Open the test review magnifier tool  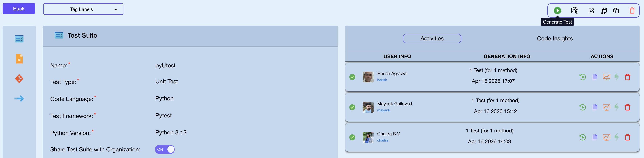click(x=574, y=11)
